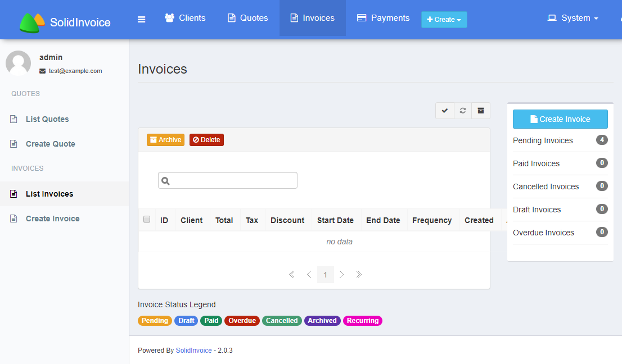Click the archive box icon above the invoice grid

tap(480, 110)
